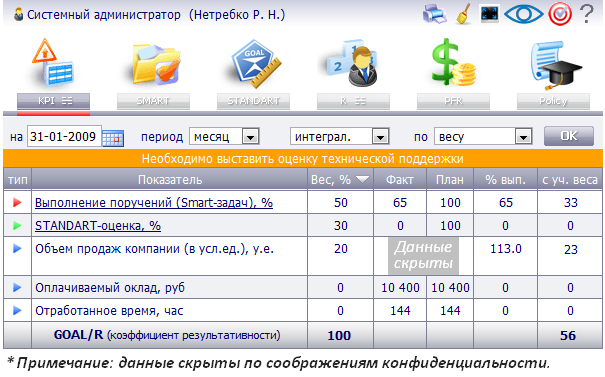Open help via the question mark icon

pos(586,14)
